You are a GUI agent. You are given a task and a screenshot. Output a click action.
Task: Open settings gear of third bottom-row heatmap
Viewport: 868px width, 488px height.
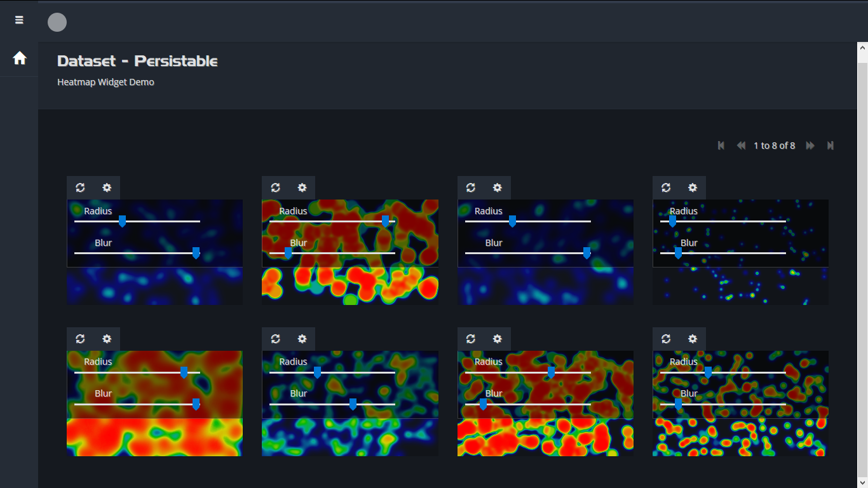(498, 339)
